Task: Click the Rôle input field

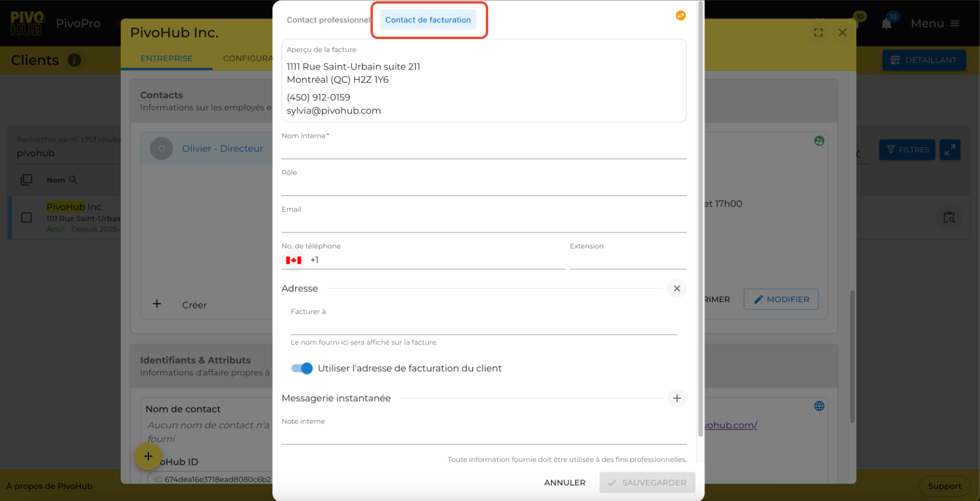Action: coord(484,187)
